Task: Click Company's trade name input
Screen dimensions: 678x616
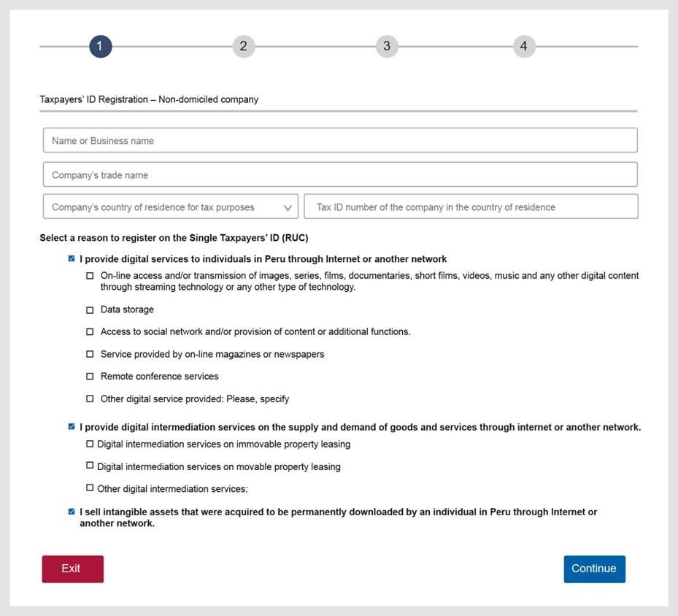Action: pos(340,174)
